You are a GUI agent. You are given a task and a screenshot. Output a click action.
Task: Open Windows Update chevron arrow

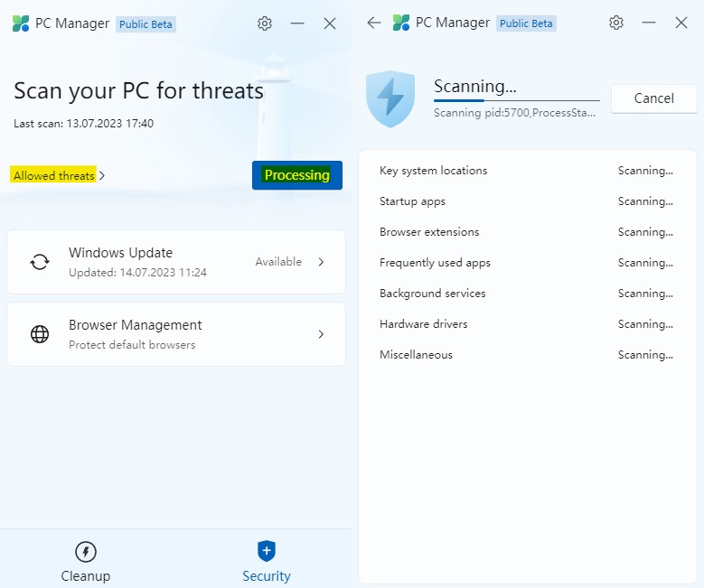(x=321, y=262)
